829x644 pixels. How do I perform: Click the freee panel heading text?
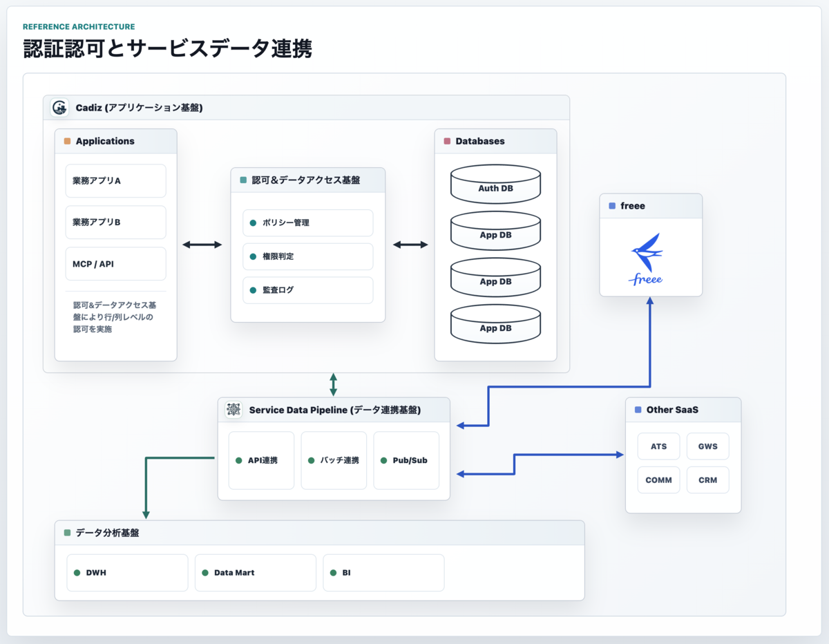click(633, 206)
